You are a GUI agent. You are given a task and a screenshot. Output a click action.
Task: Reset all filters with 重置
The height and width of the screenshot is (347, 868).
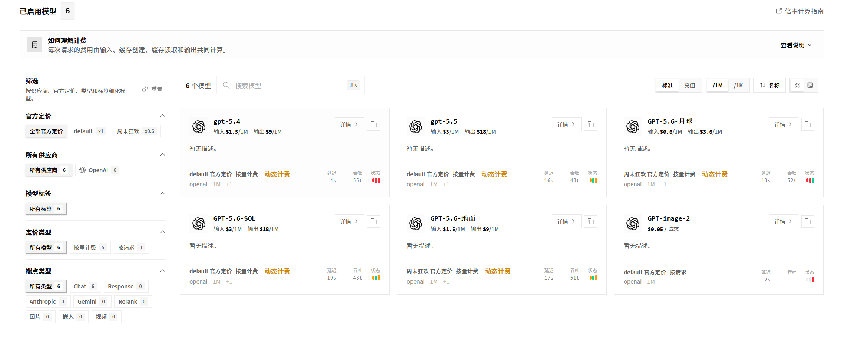point(152,89)
